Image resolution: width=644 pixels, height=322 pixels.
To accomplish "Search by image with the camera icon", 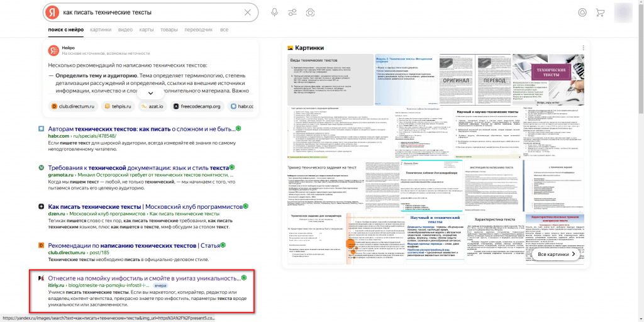I will tap(310, 13).
